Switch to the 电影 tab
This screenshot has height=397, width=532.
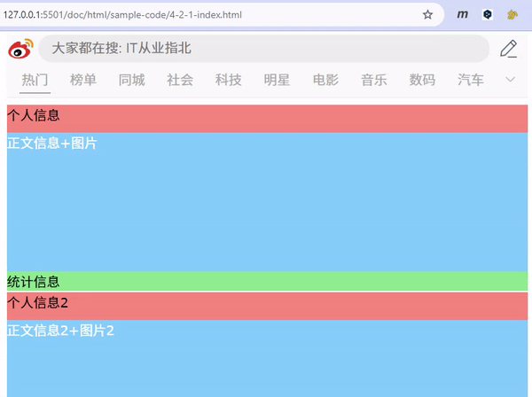pos(325,80)
